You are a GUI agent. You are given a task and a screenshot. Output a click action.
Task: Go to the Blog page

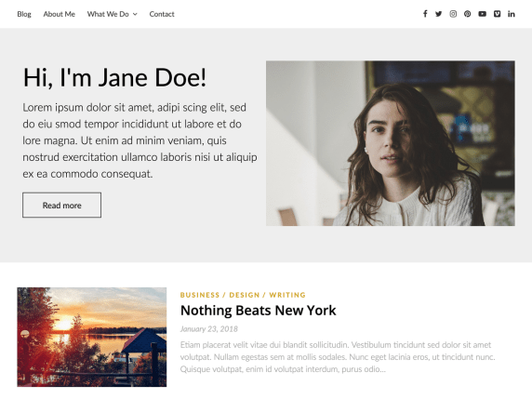[24, 14]
